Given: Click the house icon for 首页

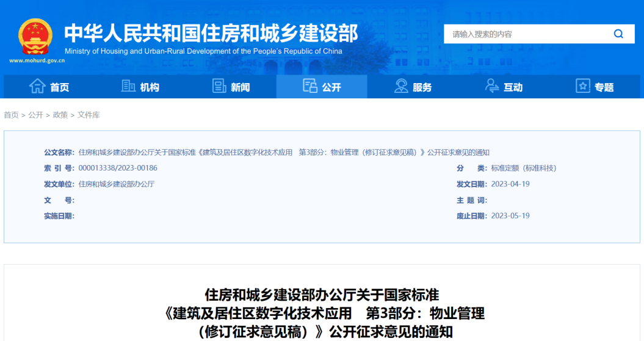Looking at the screenshot, I should click(38, 86).
